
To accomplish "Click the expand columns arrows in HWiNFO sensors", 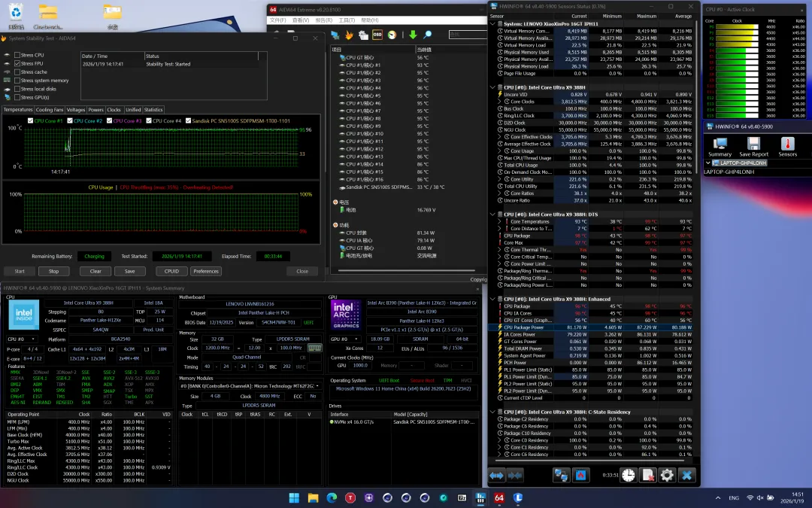I will (496, 475).
